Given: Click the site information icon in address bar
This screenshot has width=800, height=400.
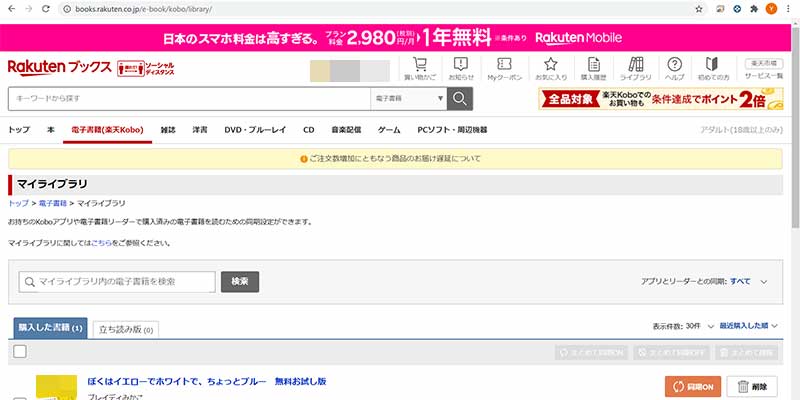Looking at the screenshot, I should 66,9.
